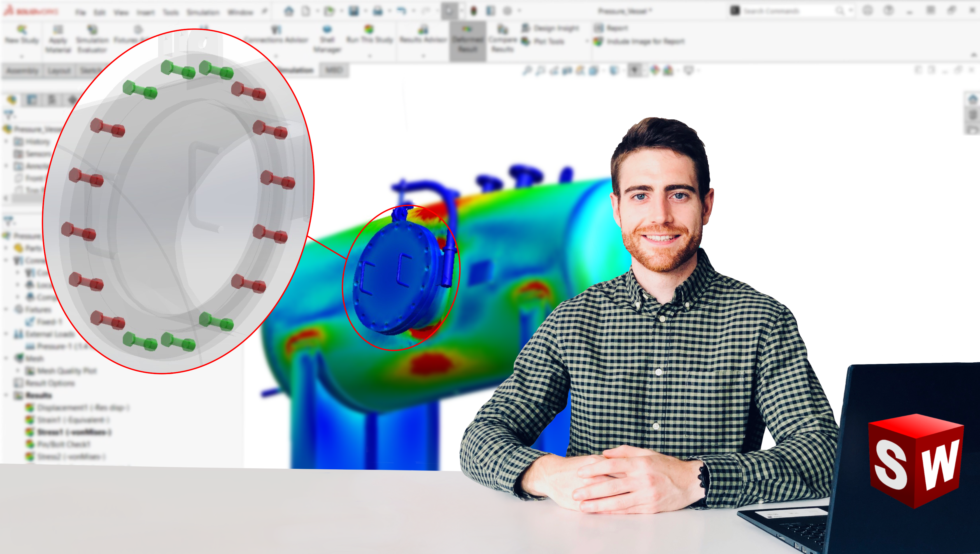The width and height of the screenshot is (980, 554).
Task: Expand the History tree node
Action: [x=6, y=142]
